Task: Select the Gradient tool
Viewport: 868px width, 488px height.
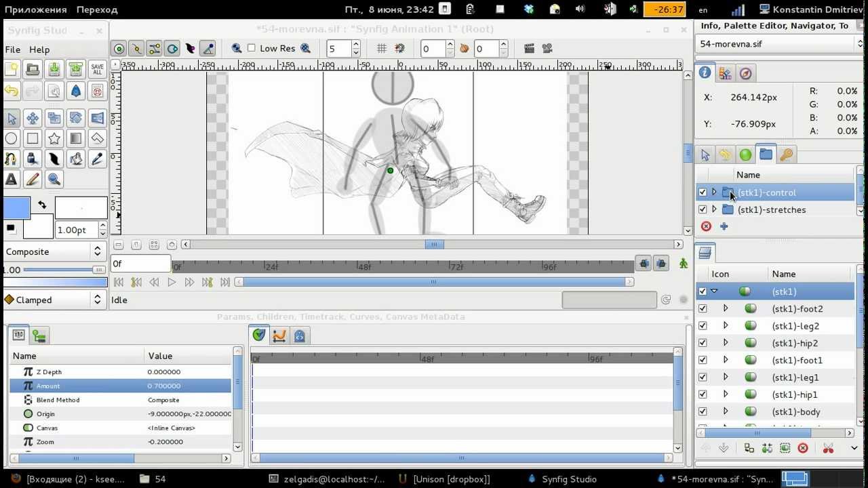Action: (76, 139)
